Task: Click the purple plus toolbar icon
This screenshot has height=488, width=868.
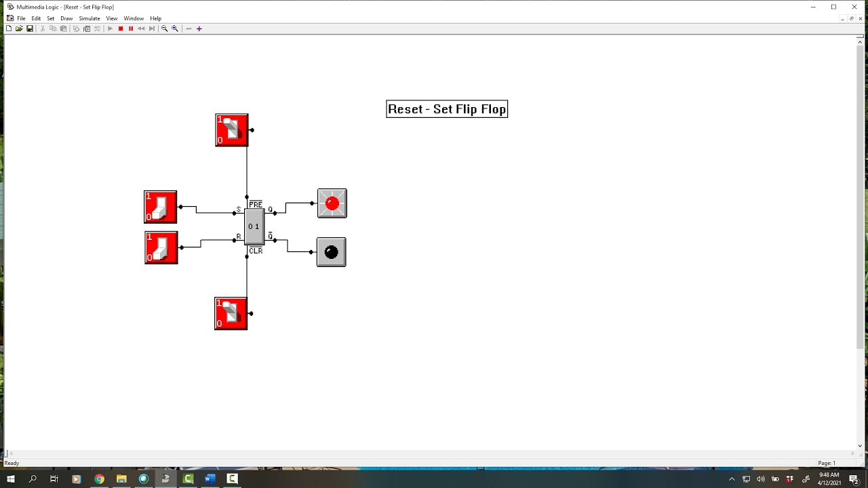Action: click(199, 28)
